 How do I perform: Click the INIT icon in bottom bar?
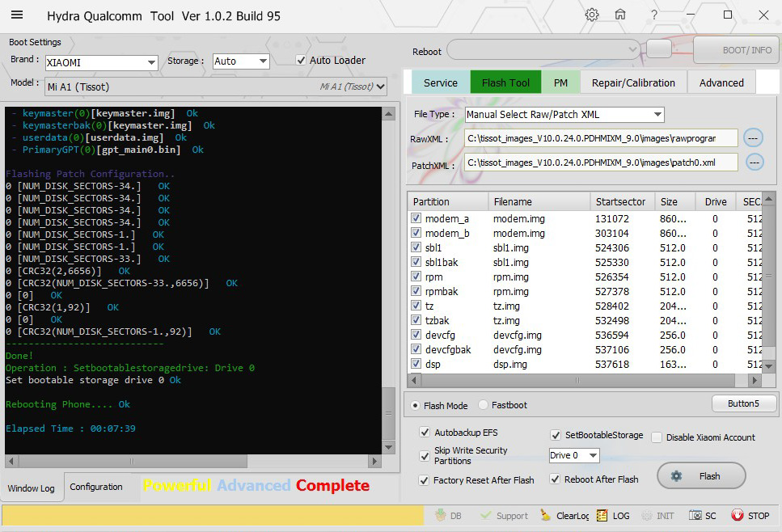(646, 515)
